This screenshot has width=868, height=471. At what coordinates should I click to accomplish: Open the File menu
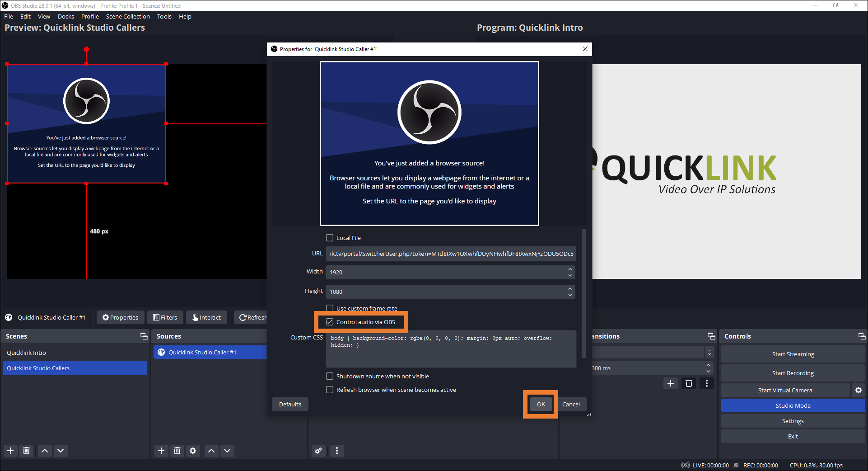[9, 16]
